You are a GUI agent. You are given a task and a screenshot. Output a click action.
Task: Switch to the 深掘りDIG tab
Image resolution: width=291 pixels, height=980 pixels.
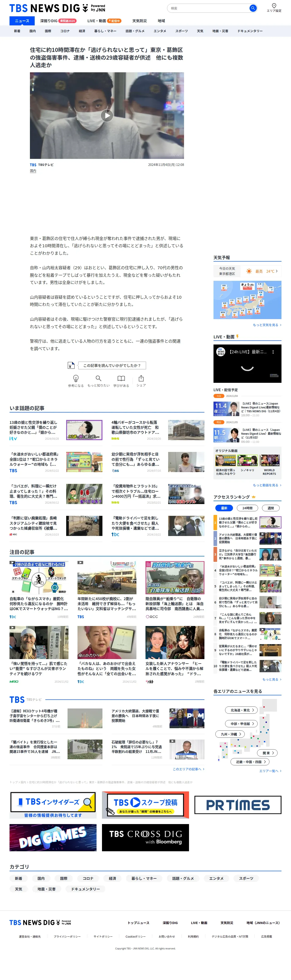point(58,21)
